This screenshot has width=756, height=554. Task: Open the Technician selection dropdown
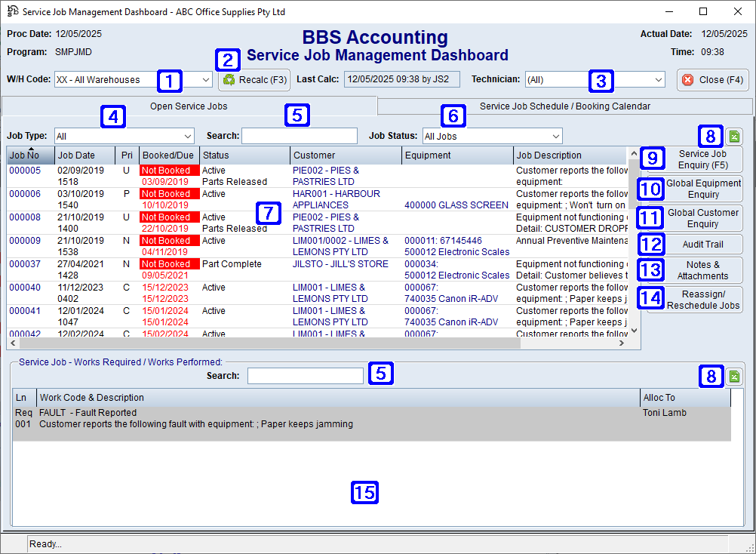click(x=659, y=81)
